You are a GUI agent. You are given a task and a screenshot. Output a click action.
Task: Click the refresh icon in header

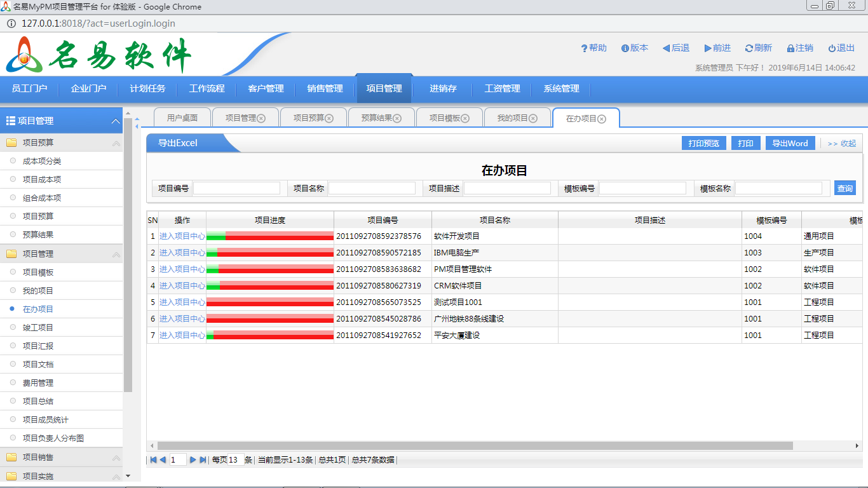(x=749, y=48)
